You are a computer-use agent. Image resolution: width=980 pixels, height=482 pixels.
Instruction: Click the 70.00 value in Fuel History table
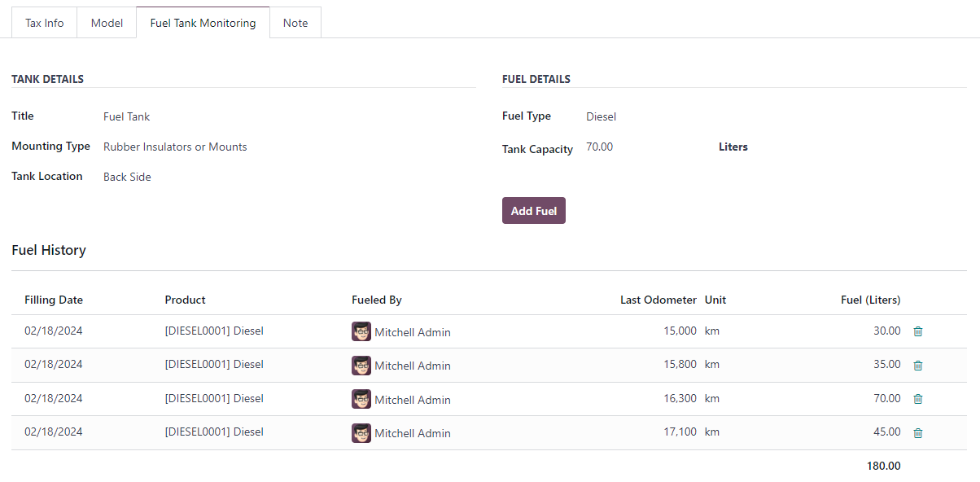tap(887, 398)
